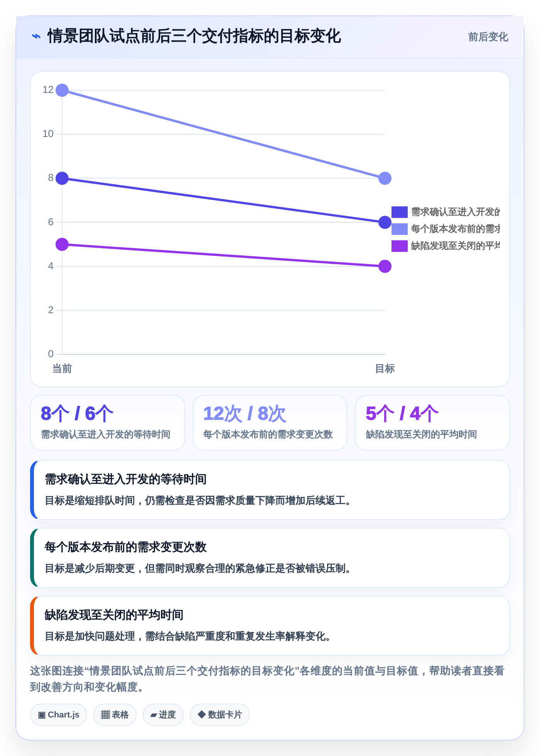This screenshot has width=540, height=756.
Task: Select the 5个 / 4个 stat card value
Action: (402, 413)
